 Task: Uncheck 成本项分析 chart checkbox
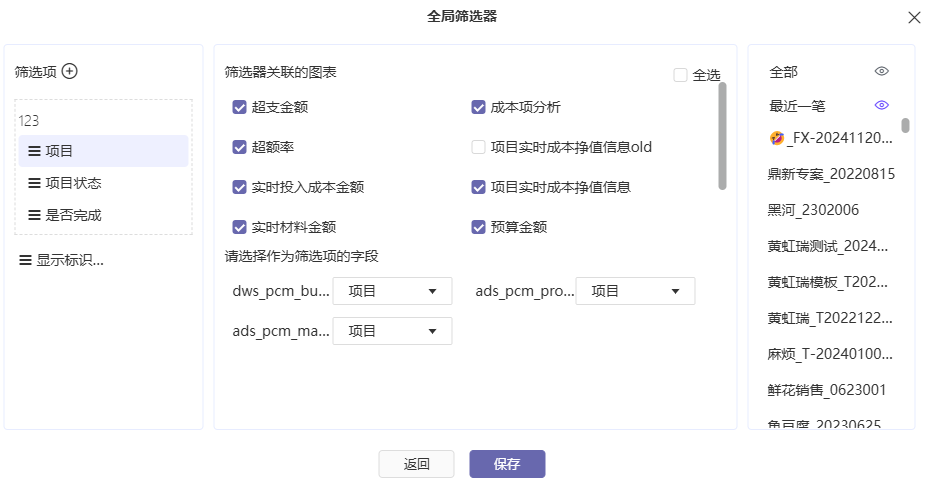coord(478,107)
